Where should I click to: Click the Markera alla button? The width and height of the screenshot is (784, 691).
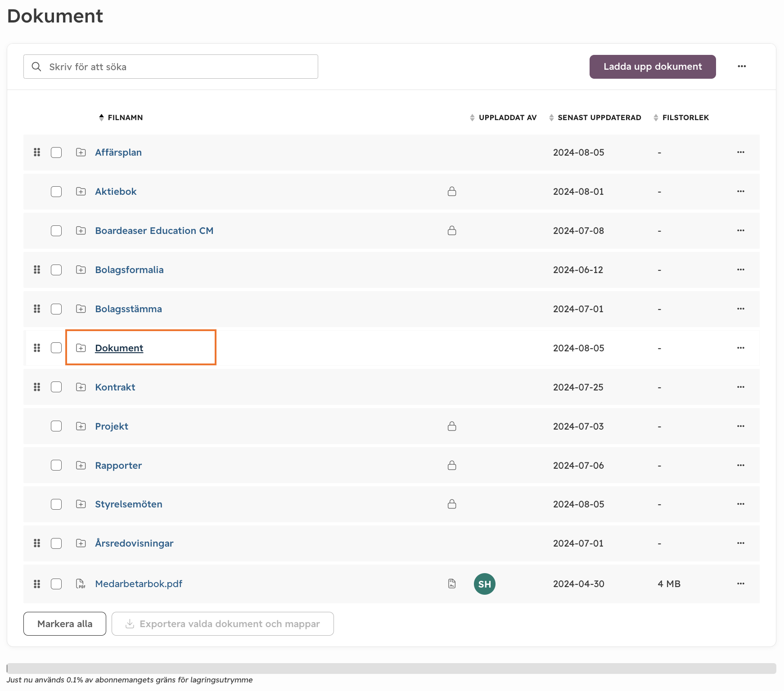[x=65, y=624]
